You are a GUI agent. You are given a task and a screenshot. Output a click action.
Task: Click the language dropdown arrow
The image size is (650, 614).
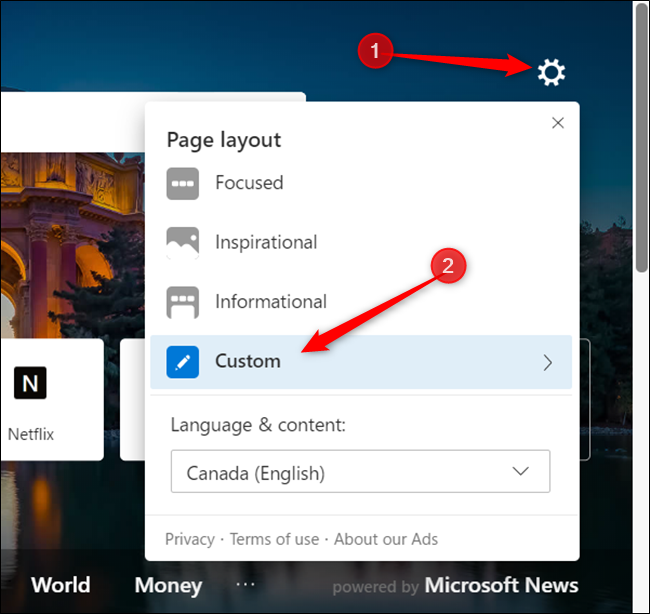(520, 471)
